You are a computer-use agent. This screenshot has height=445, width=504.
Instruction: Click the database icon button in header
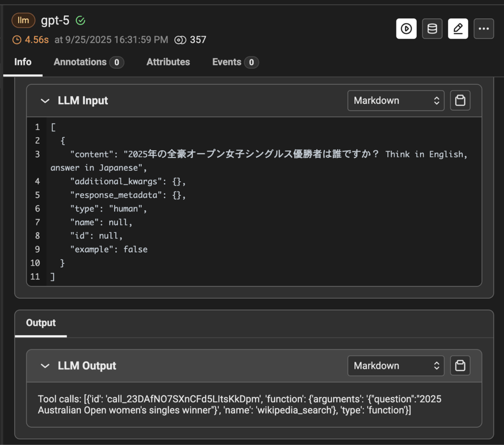point(432,29)
